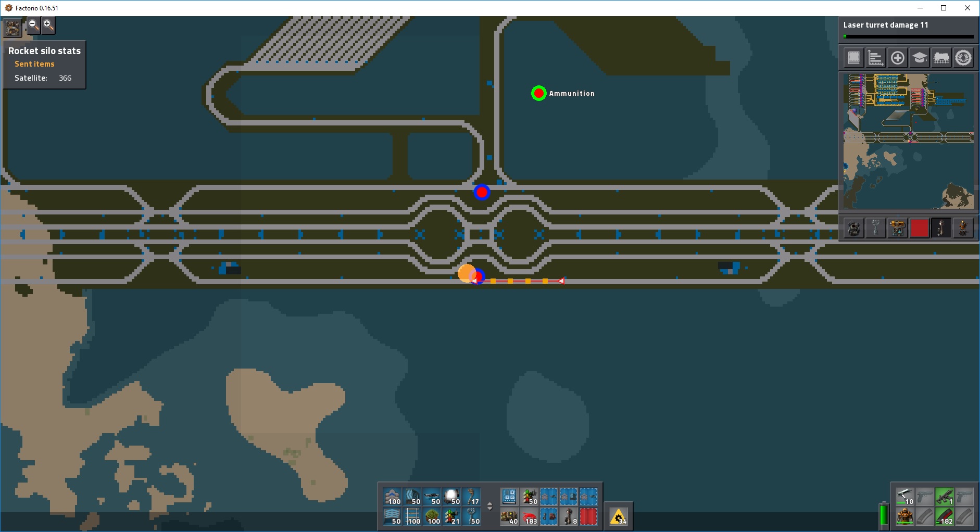Click the orange player marker on the map
Screen dimensions: 980x532
click(x=467, y=273)
